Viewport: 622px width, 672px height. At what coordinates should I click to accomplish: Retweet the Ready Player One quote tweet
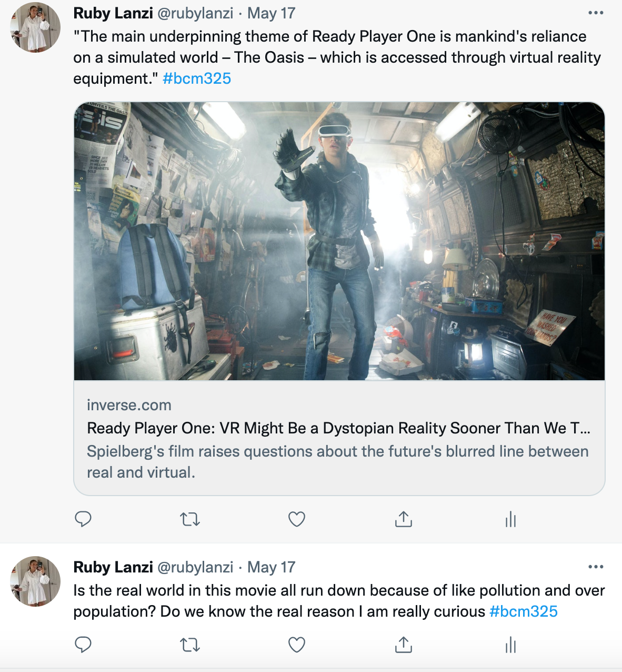tap(190, 520)
